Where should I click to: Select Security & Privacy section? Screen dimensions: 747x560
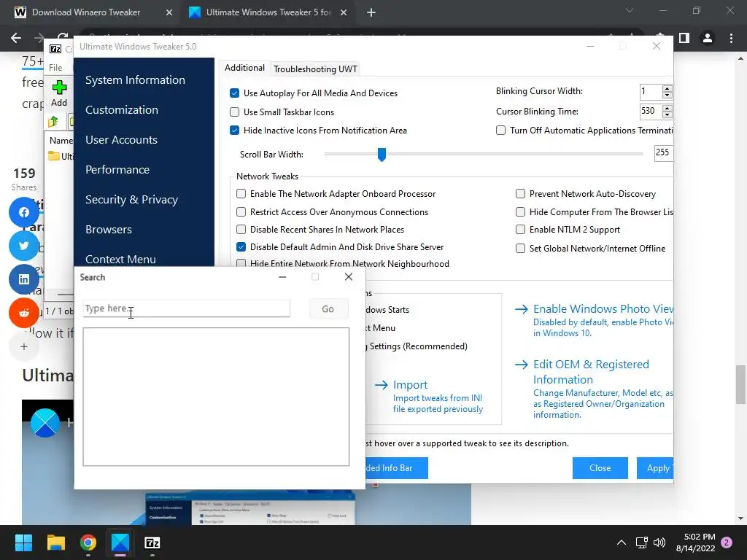point(131,200)
